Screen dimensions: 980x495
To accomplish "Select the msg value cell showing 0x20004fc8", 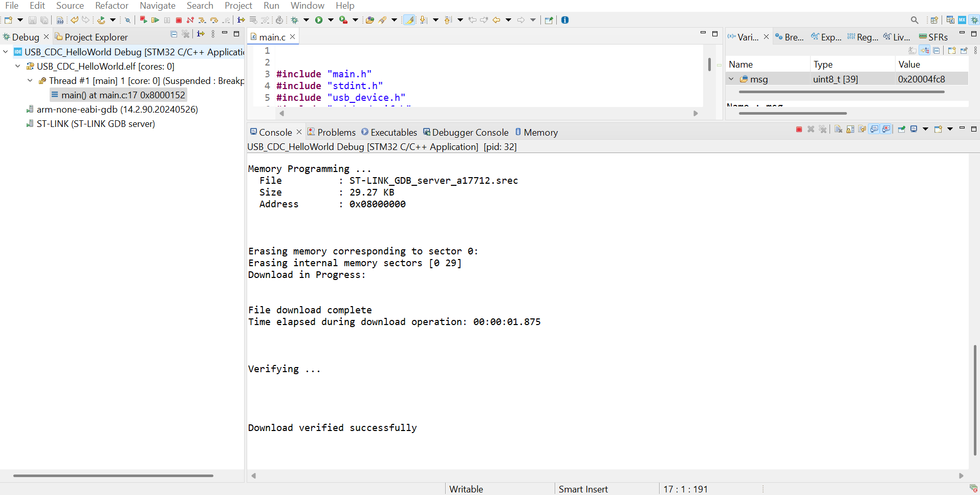I will 923,79.
